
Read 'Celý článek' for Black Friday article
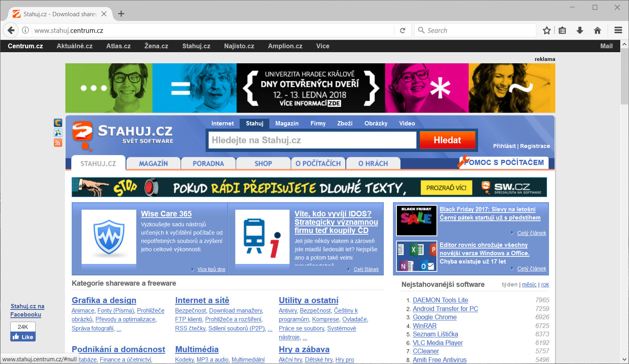[532, 233]
